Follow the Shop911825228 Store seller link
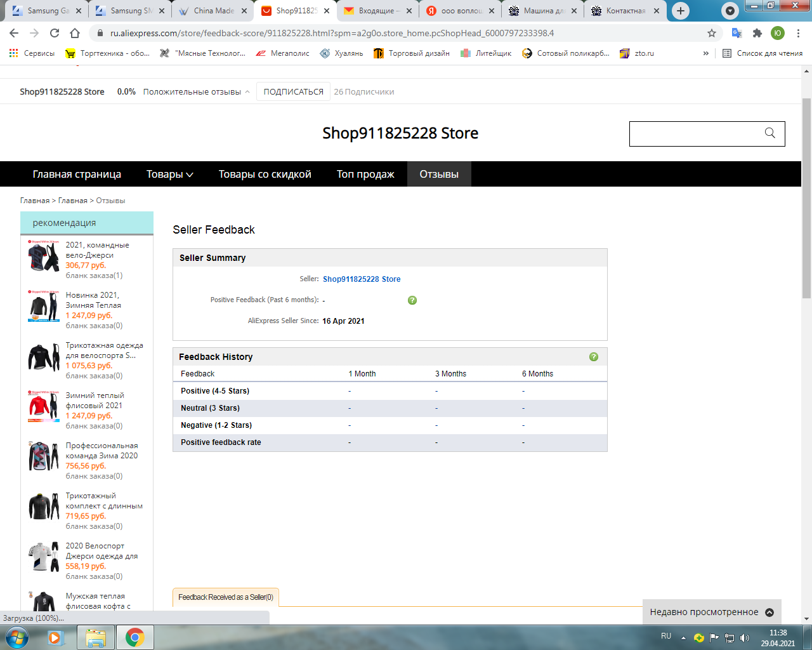Screen dimensions: 812x650 (x=362, y=279)
